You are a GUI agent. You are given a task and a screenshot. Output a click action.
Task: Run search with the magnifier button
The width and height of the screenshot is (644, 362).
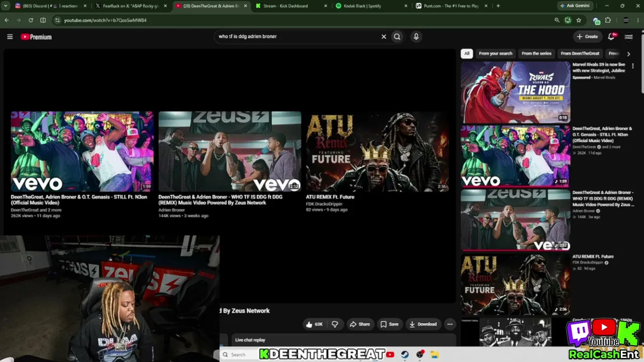coord(397,36)
